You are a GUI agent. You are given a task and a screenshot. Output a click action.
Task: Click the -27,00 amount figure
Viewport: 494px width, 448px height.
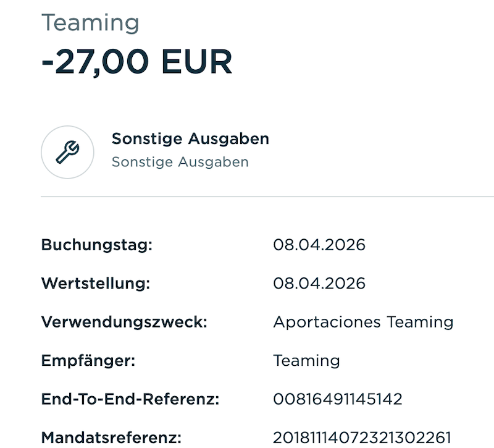(95, 62)
